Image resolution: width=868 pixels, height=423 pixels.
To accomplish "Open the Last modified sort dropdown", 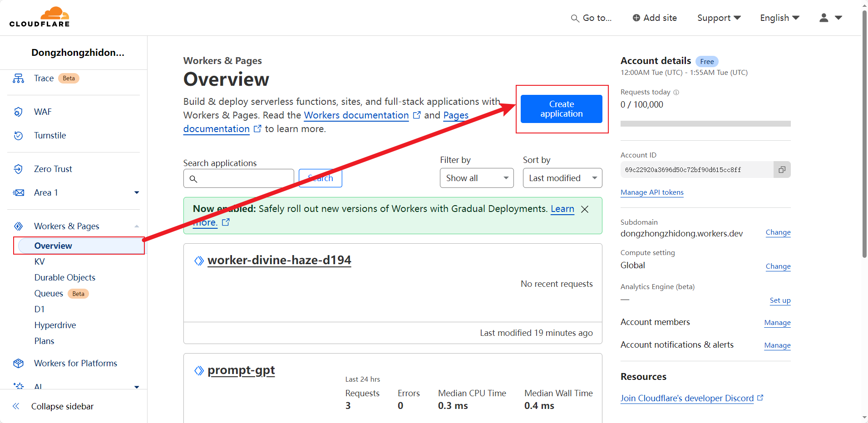I will [562, 178].
